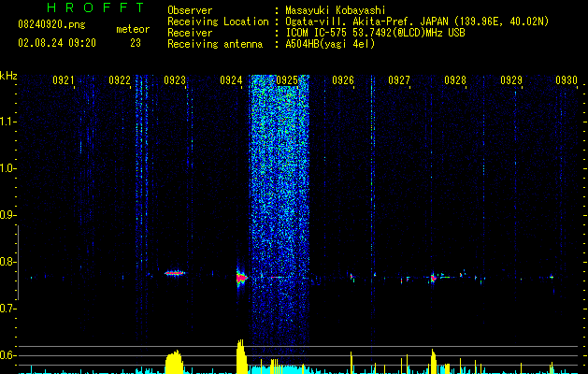Click the 0922 time marker

tap(120, 80)
